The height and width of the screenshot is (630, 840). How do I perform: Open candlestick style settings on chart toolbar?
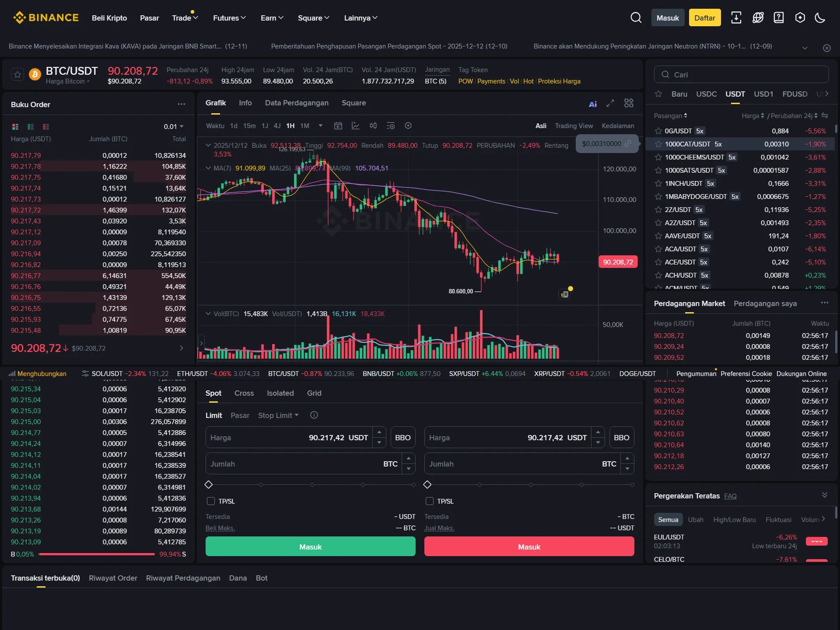373,126
